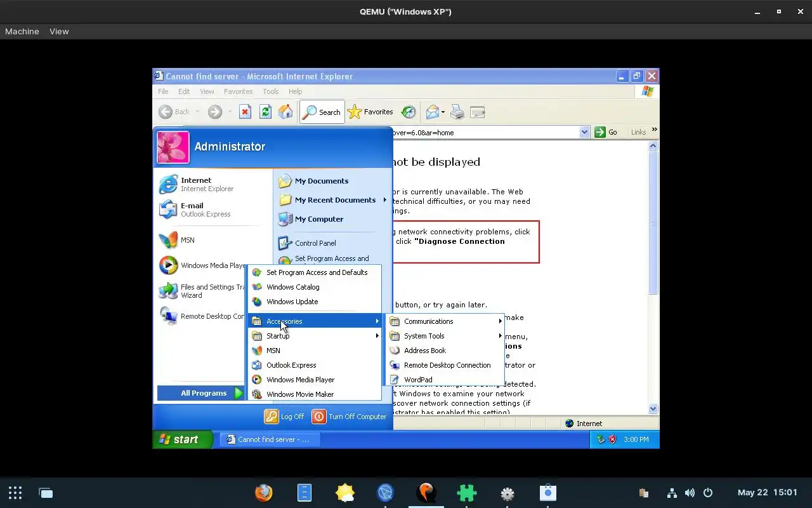
Task: Open MSN from the pinned Start list
Action: tap(214, 240)
